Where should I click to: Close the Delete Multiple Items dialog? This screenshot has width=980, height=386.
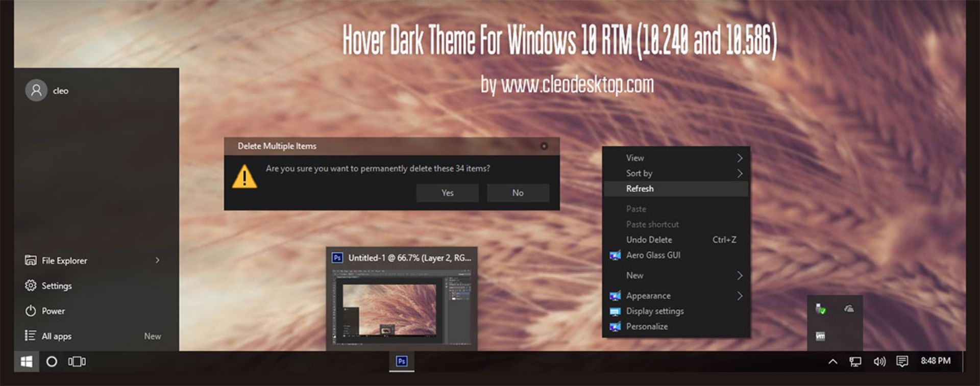544,146
